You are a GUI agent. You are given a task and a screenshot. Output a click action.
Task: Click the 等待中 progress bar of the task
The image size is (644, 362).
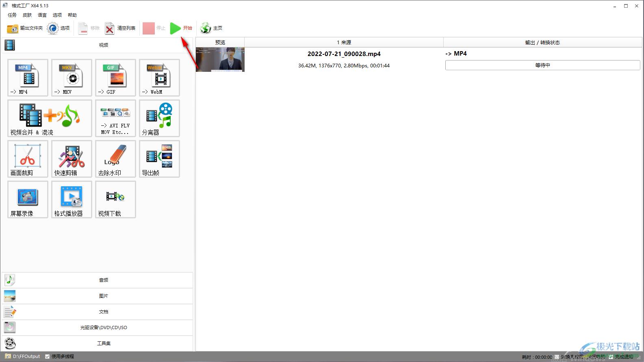(543, 65)
